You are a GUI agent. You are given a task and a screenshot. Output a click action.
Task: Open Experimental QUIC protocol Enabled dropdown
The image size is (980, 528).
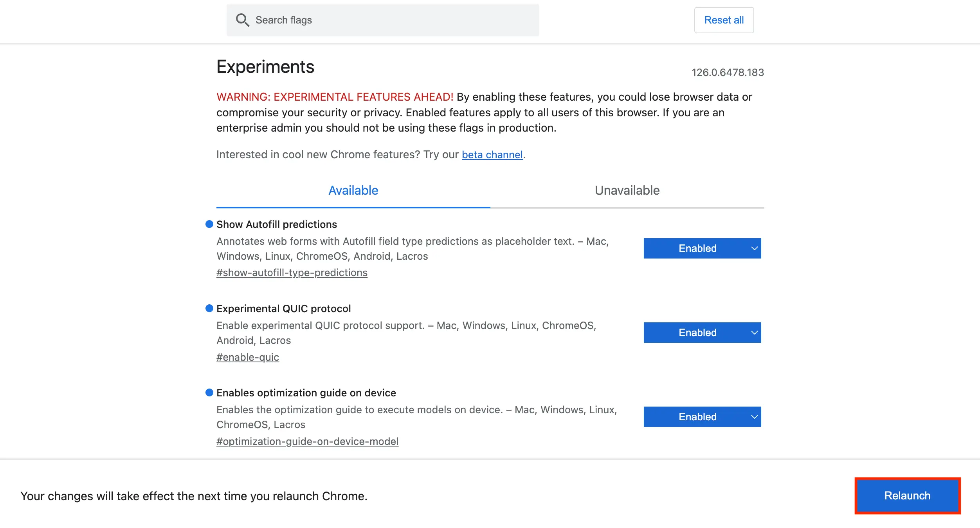[x=697, y=333]
